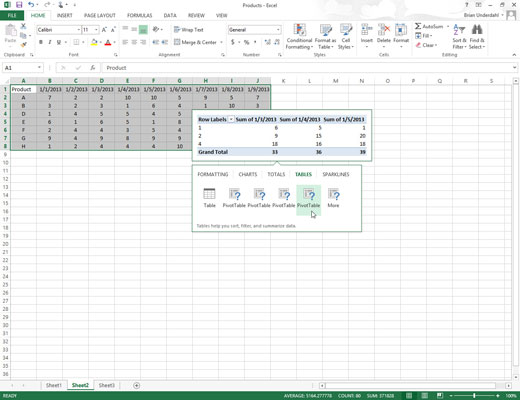Image resolution: width=520 pixels, height=400 pixels.
Task: Click the Format Painter brush icon
Action: [23, 44]
